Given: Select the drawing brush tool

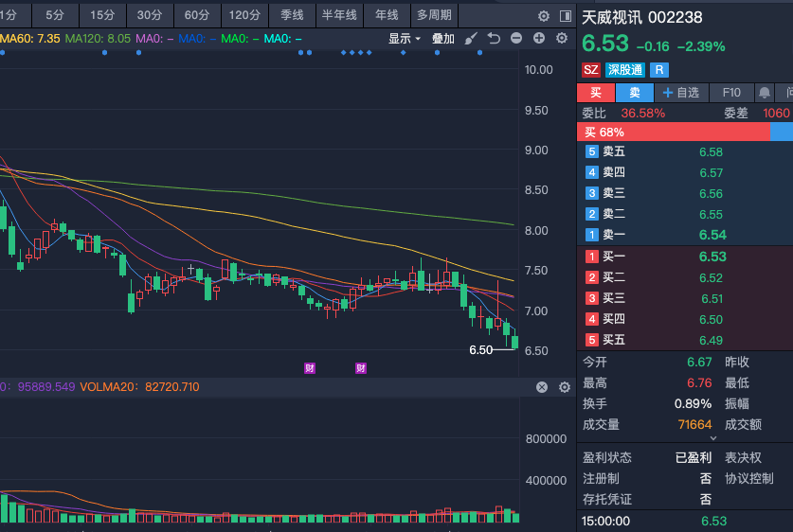Looking at the screenshot, I should pyautogui.click(x=470, y=39).
